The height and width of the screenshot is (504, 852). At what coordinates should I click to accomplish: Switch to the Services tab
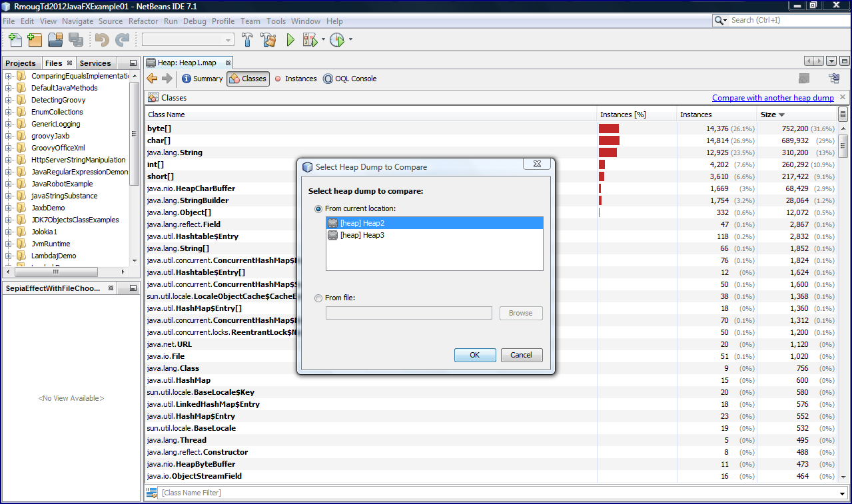click(x=95, y=63)
